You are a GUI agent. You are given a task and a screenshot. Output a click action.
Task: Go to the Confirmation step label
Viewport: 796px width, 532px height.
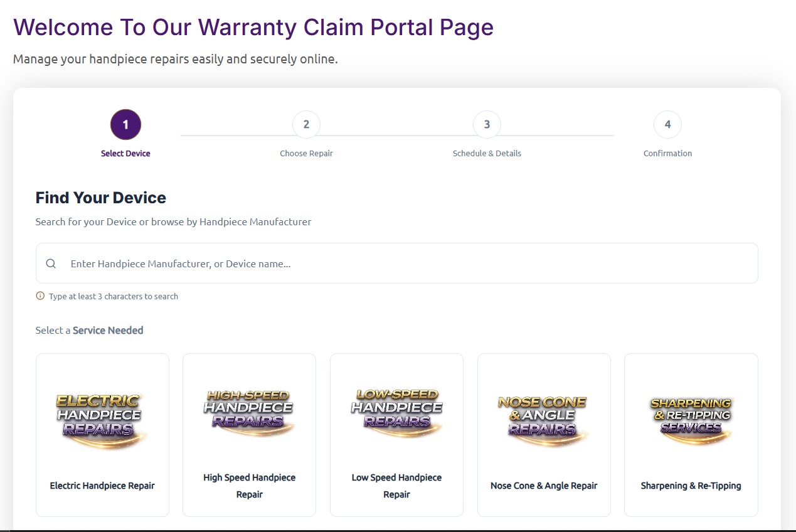point(667,153)
